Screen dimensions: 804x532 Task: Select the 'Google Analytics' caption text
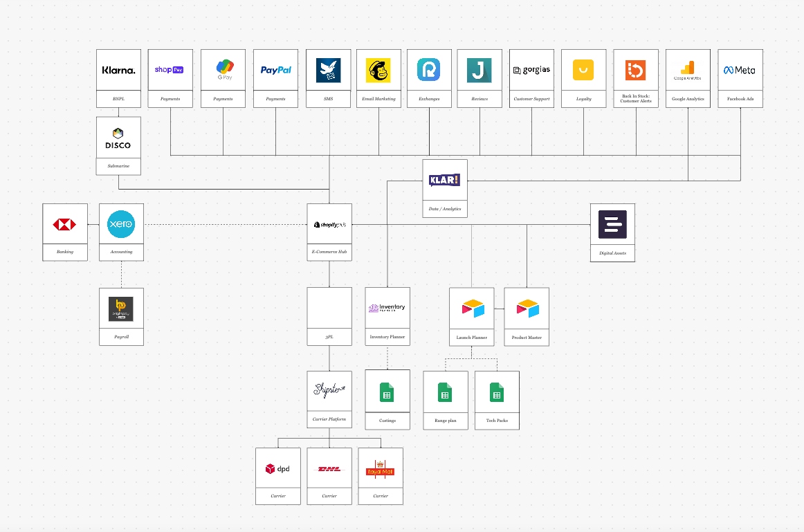688,99
